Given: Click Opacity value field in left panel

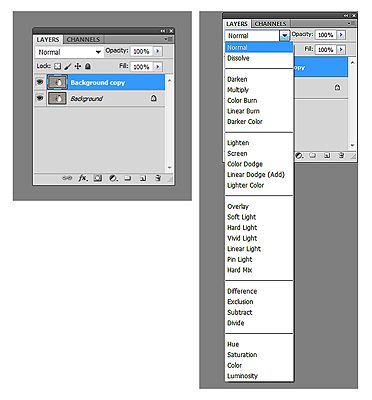Looking at the screenshot, I should click(141, 51).
